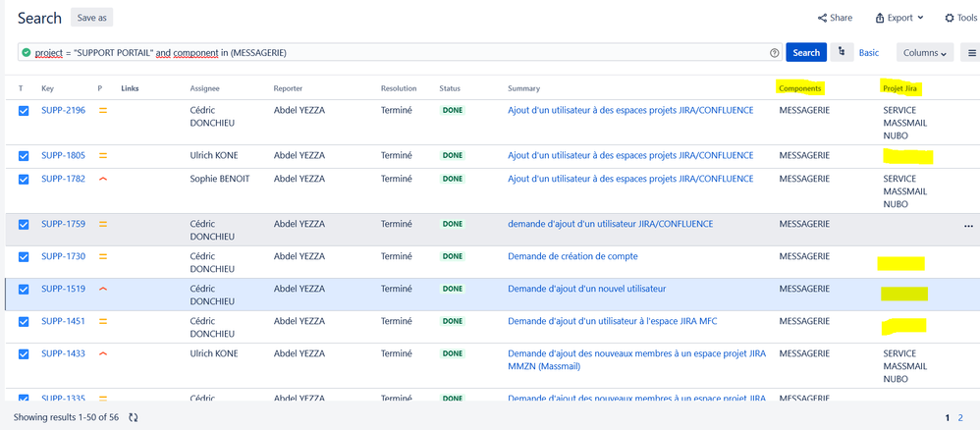Toggle the checkbox for SUPP-1519
This screenshot has width=980, height=430.
tap(24, 290)
